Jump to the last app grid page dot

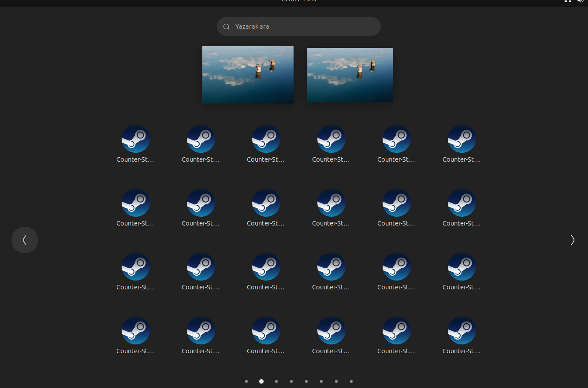(x=351, y=381)
